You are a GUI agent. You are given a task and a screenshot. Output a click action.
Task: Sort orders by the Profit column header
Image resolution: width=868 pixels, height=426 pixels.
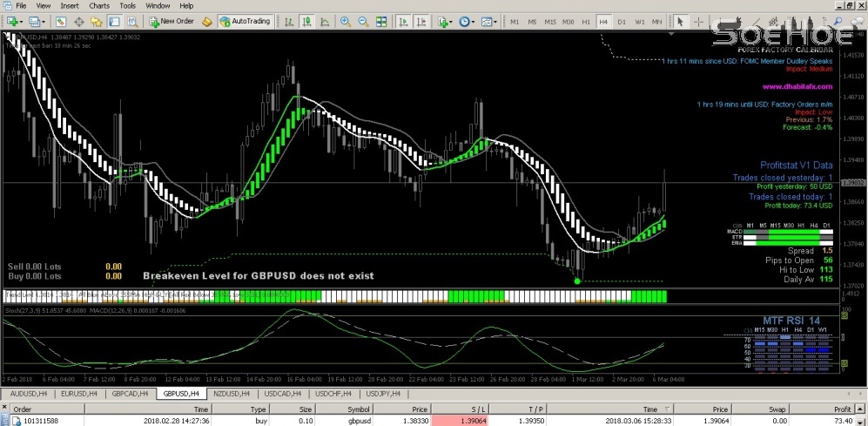(841, 408)
